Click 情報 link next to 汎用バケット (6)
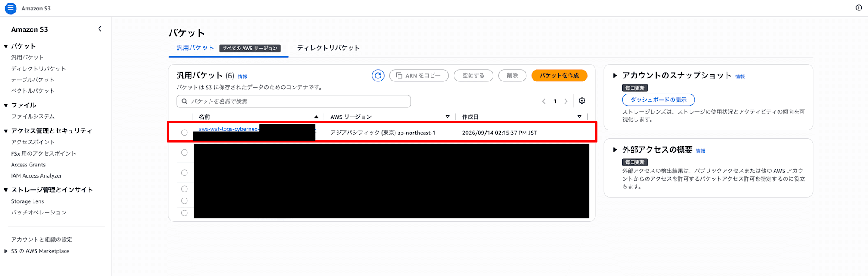This screenshot has width=868, height=276. (x=243, y=77)
